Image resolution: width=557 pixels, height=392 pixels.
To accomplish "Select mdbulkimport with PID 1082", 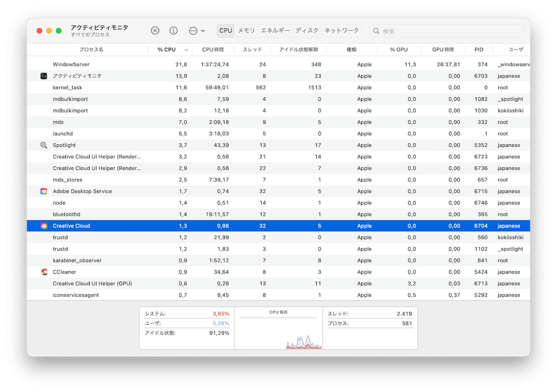I will (278, 99).
